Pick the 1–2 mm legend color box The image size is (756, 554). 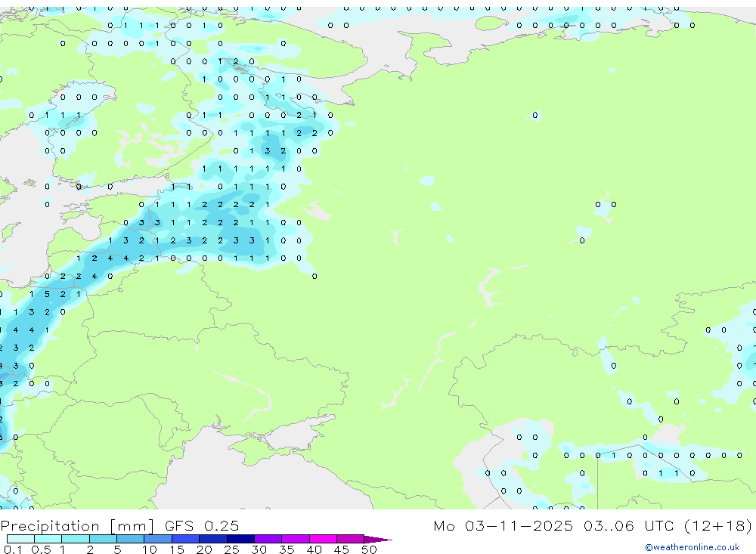pyautogui.click(x=76, y=539)
